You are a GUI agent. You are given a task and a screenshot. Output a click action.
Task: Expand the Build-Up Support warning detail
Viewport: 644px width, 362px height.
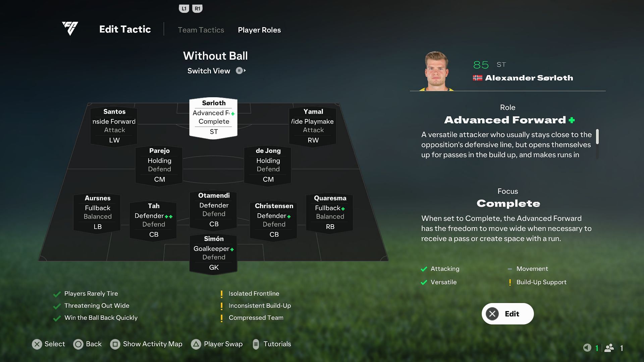click(x=541, y=282)
